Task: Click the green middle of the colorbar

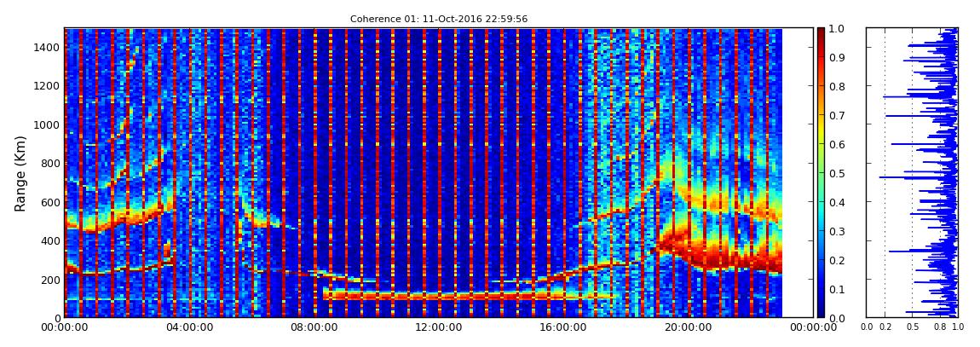Action: (821, 173)
